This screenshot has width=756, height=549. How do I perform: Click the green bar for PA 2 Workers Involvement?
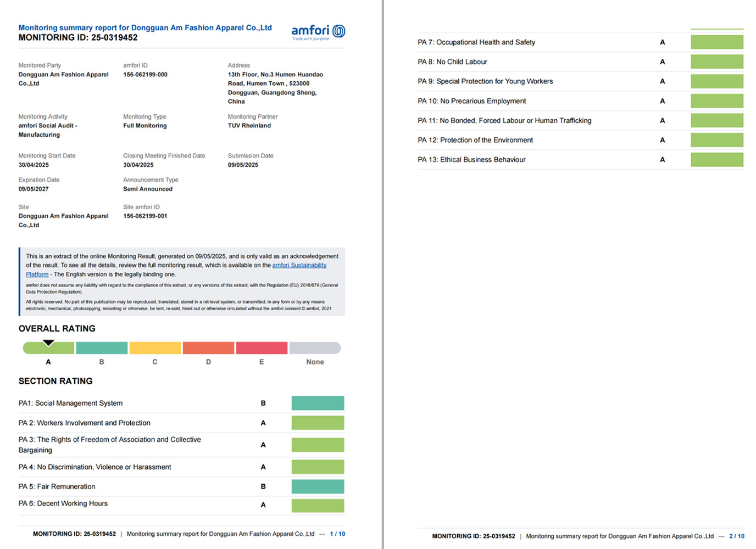tap(318, 423)
